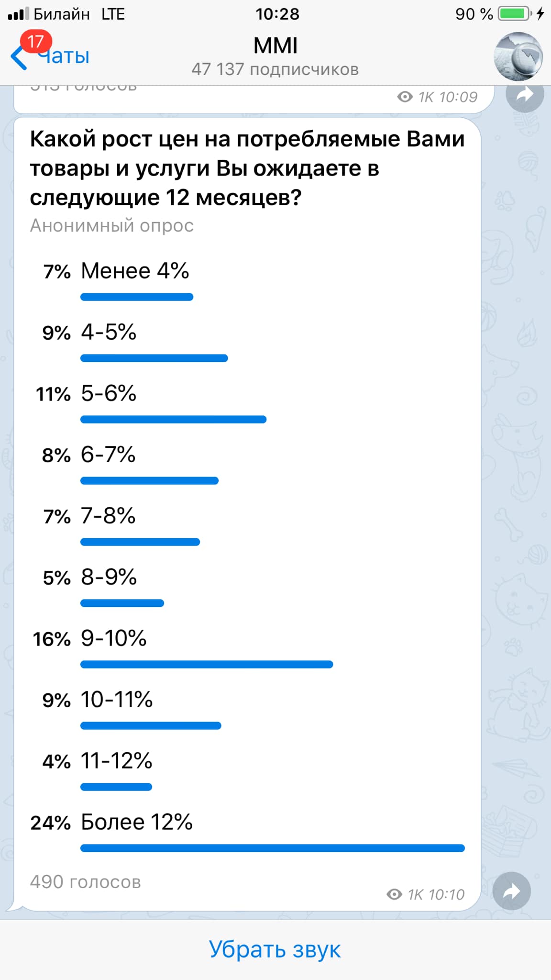Open the MMI channel title header
The image size is (551, 980).
pos(275,46)
